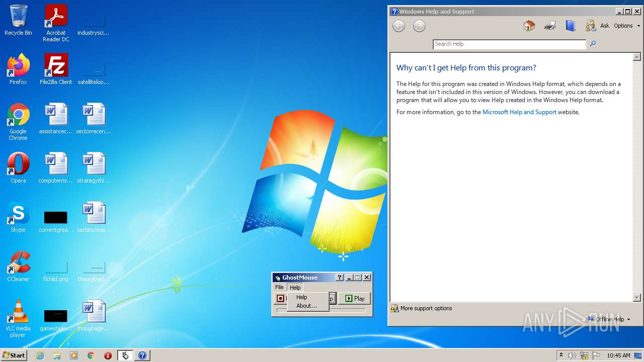Open the Options dropdown in Help window
Viewport: 644px width, 362px height.
(627, 26)
